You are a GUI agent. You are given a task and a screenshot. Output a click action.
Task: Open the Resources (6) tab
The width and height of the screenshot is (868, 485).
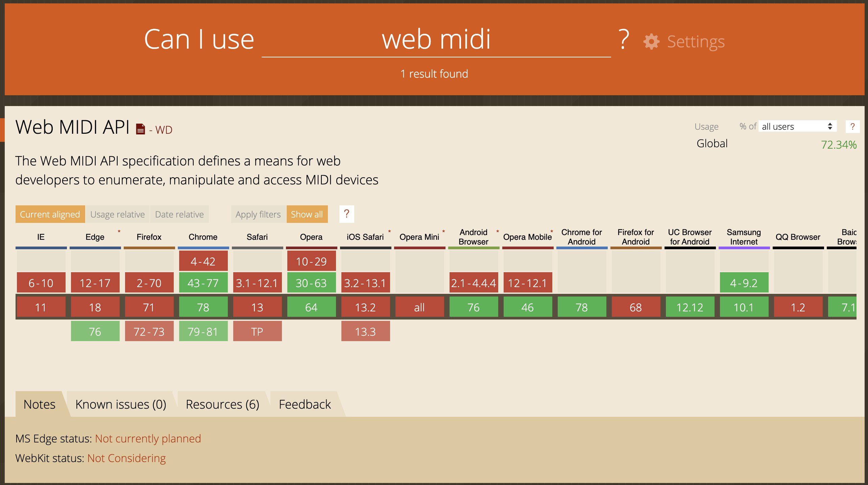click(x=222, y=404)
